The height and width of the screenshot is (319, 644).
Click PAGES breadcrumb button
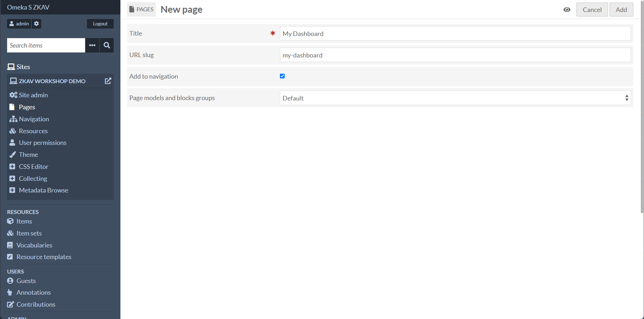pos(141,10)
